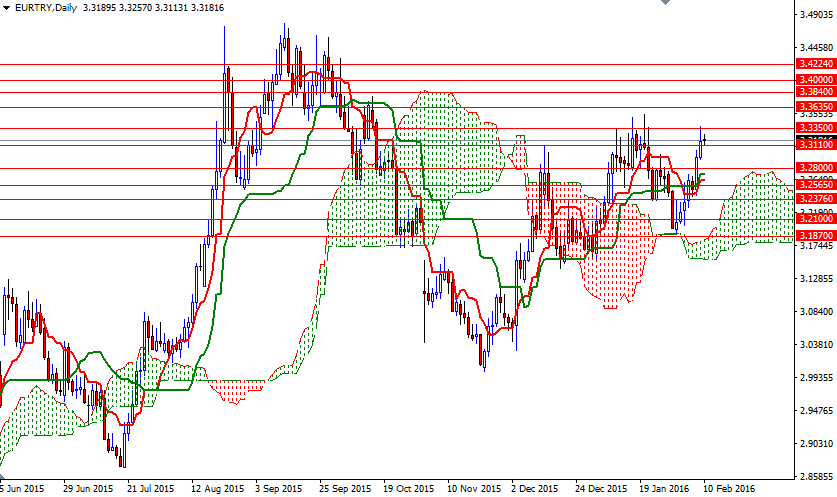Select the red 3.33500 price level label
Viewport: 837px width, 497px height.
pos(815,128)
